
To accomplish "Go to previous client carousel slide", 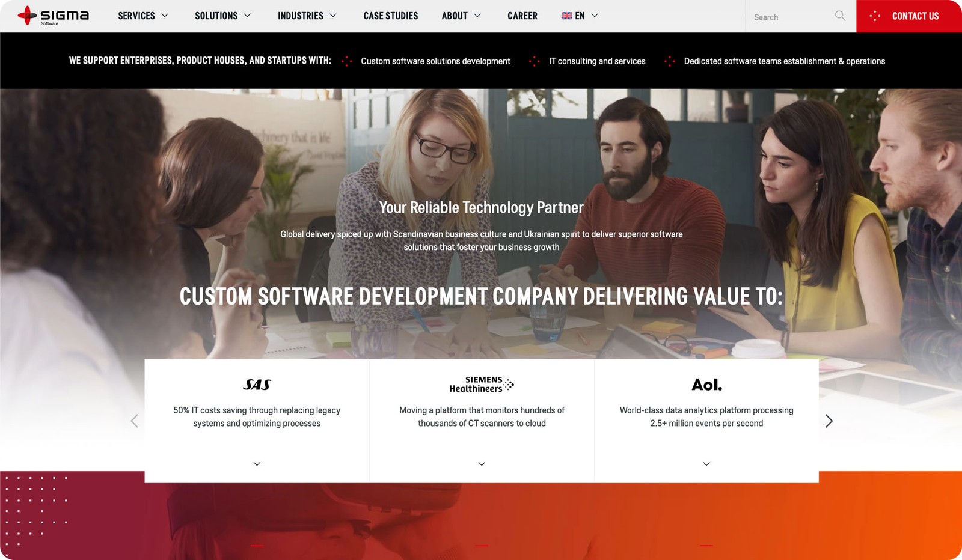I will (x=134, y=421).
